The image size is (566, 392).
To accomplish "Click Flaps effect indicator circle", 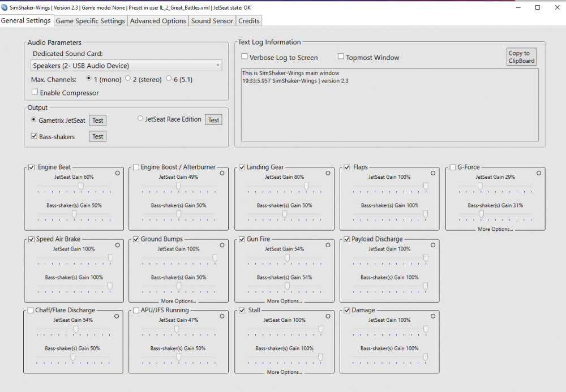I will click(x=433, y=173).
